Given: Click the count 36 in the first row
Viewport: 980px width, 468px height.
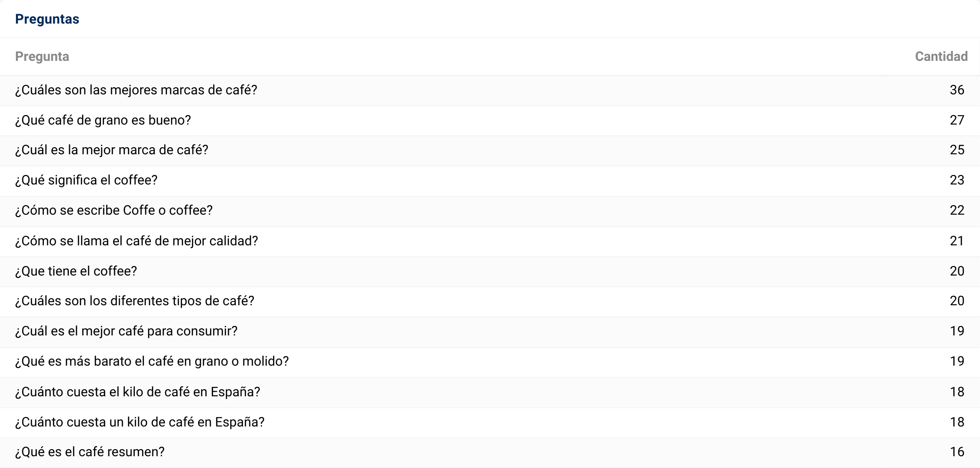Looking at the screenshot, I should (x=956, y=90).
